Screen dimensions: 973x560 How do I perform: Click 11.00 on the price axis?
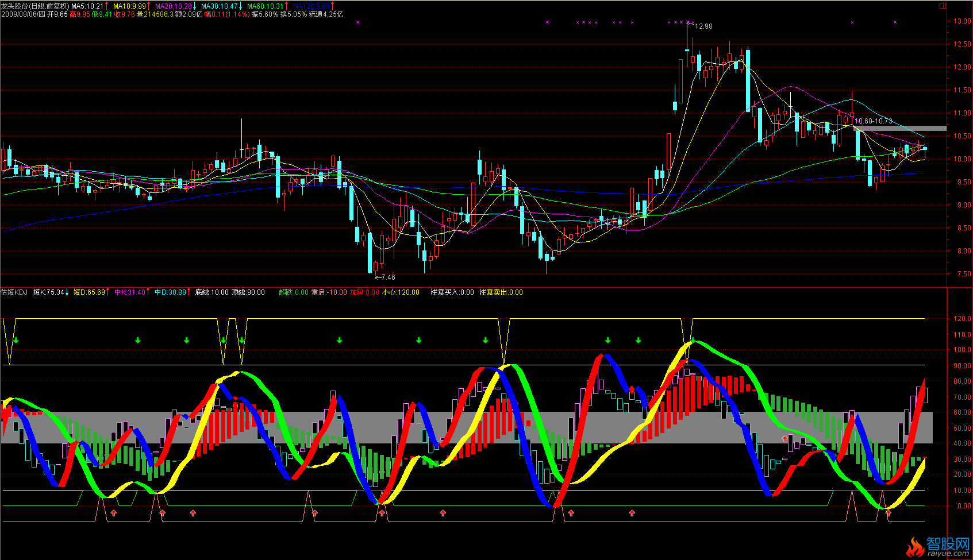[x=963, y=113]
